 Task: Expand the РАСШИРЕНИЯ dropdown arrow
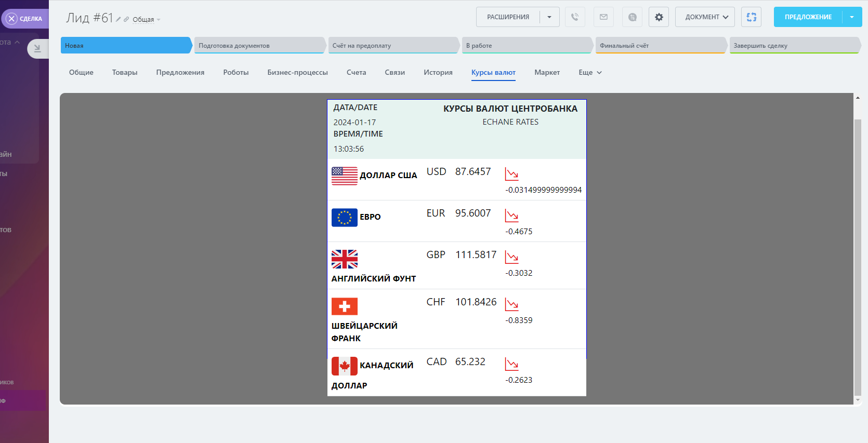549,17
